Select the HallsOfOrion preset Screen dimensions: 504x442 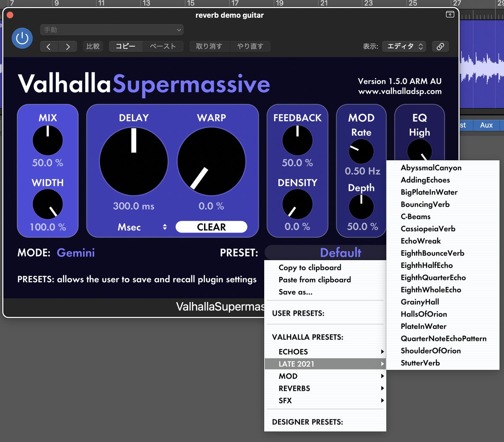443,314
